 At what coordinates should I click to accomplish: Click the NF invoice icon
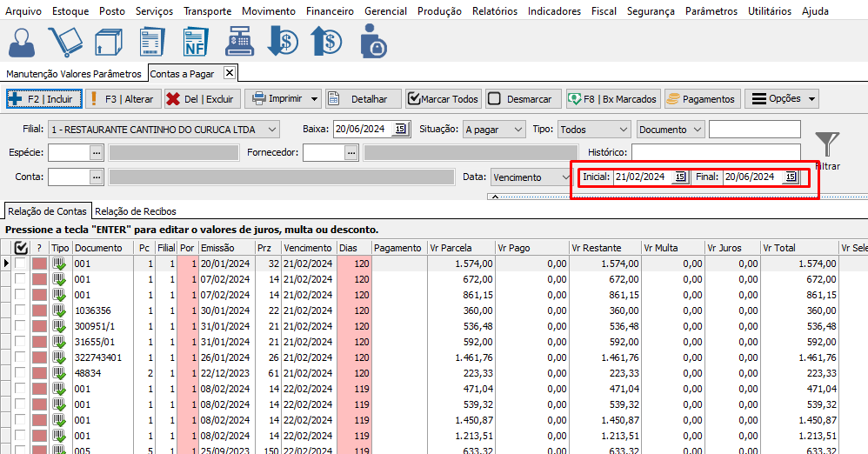pyautogui.click(x=195, y=42)
